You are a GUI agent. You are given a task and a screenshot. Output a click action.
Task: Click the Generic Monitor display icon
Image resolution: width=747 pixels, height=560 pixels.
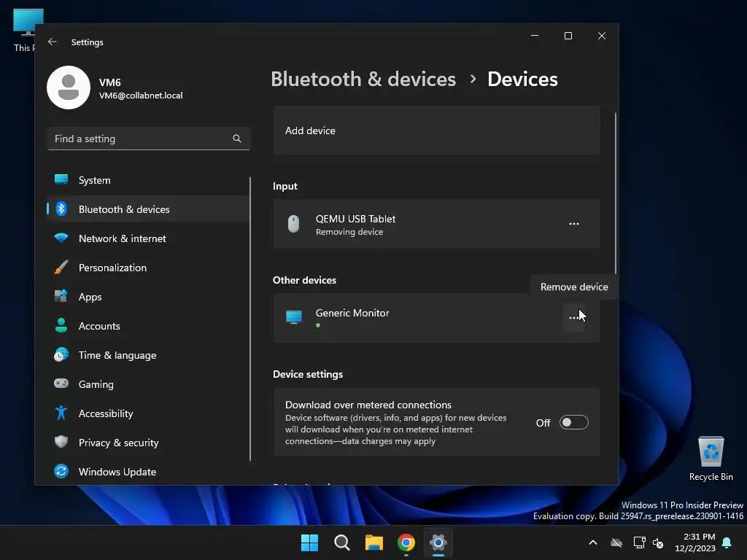click(x=294, y=317)
